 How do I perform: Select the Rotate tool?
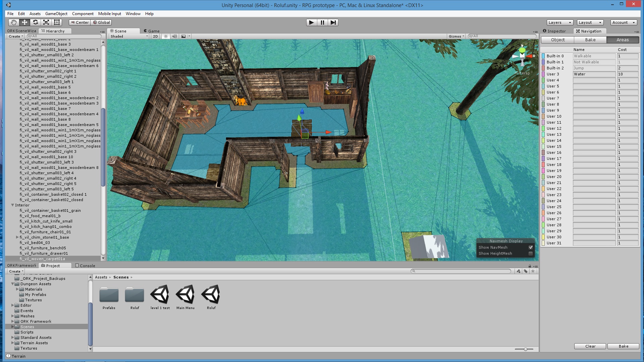(x=35, y=22)
